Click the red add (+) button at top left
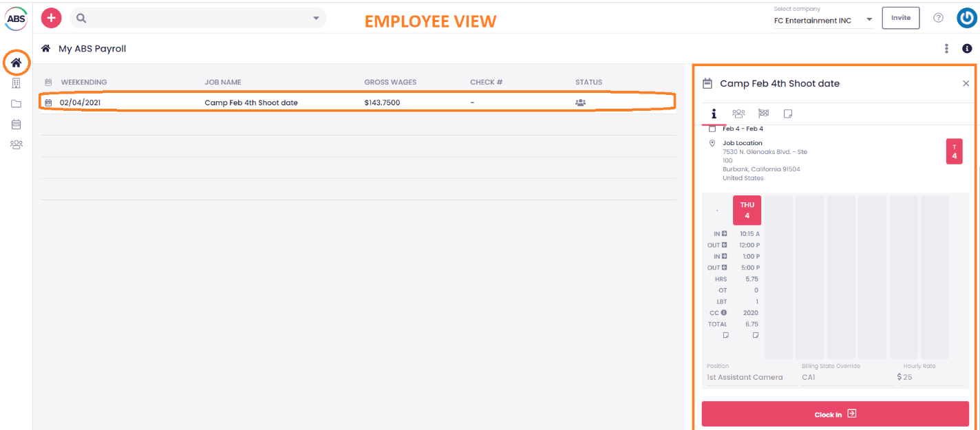The image size is (980, 430). 51,17
